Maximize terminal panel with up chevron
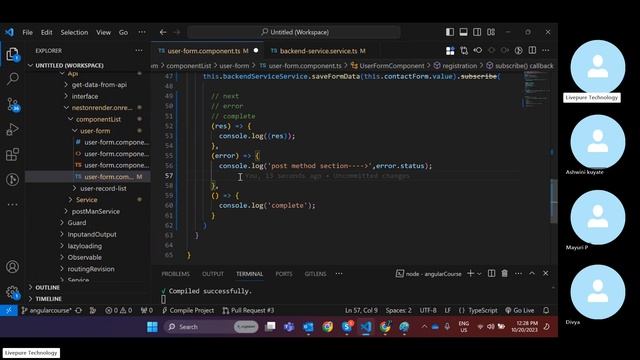This screenshot has width=640, height=360. click(x=532, y=273)
